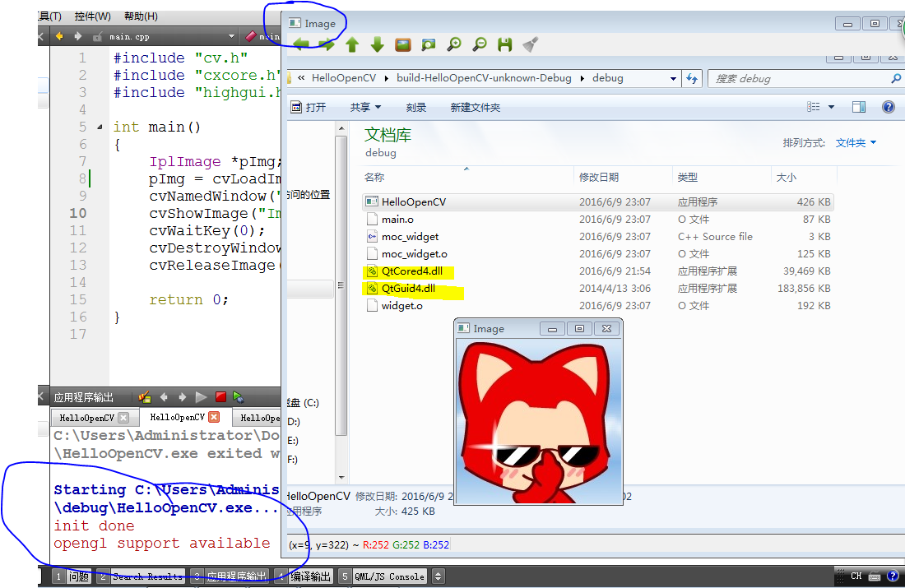Open the 4 编译输出 pane

(303, 576)
